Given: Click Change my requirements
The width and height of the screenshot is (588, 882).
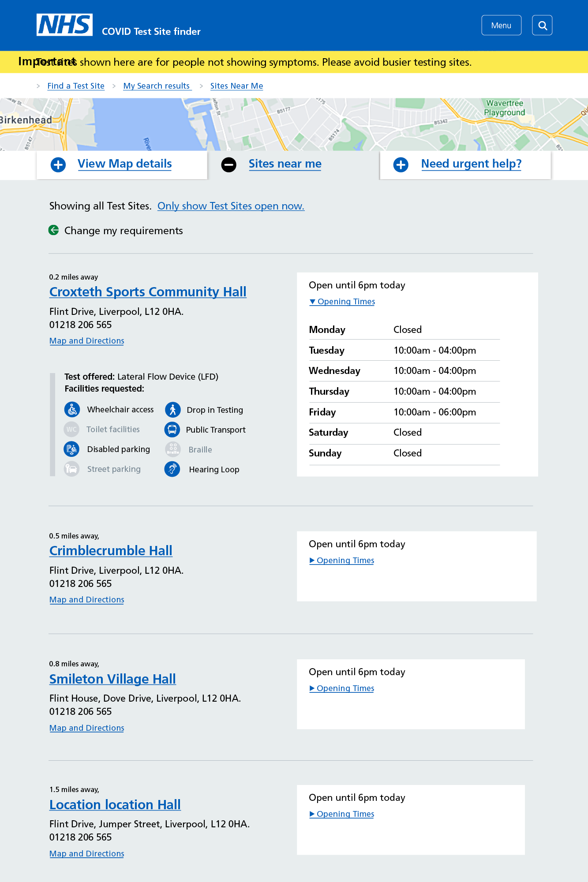Looking at the screenshot, I should click(124, 231).
